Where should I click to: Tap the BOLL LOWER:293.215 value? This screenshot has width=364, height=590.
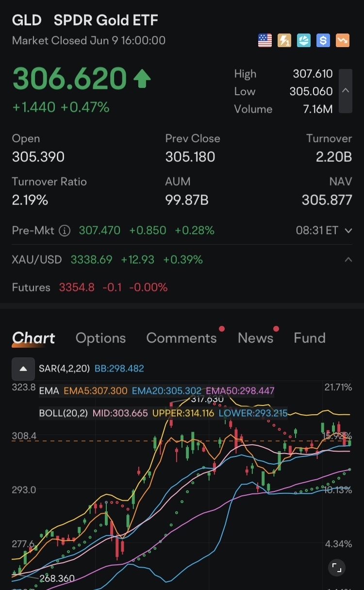pos(253,413)
